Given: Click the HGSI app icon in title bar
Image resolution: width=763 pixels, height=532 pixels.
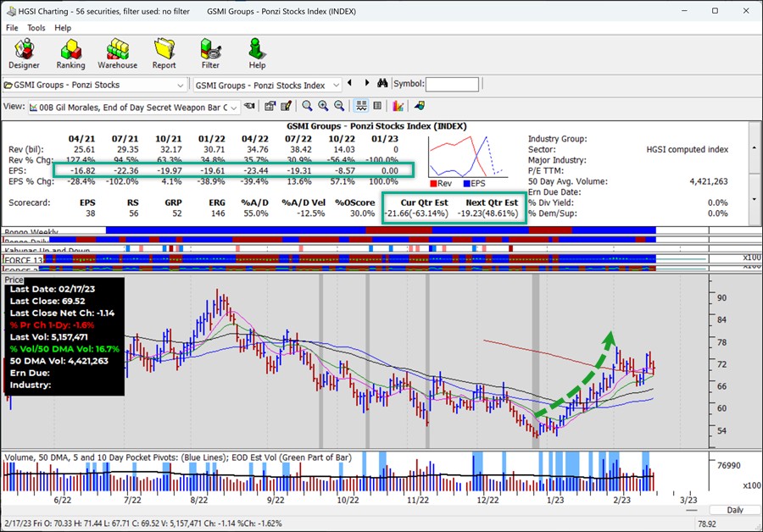Looking at the screenshot, I should [11, 11].
